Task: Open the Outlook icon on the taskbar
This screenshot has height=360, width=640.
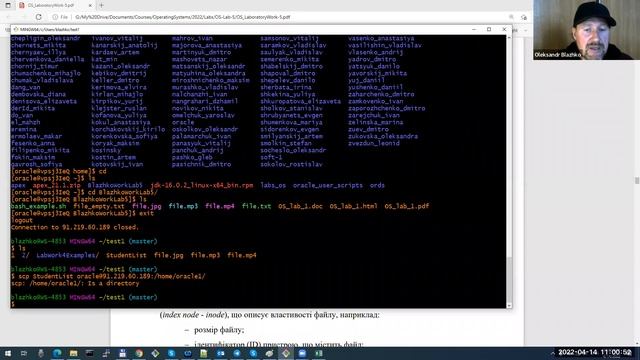Action: [x=220, y=353]
